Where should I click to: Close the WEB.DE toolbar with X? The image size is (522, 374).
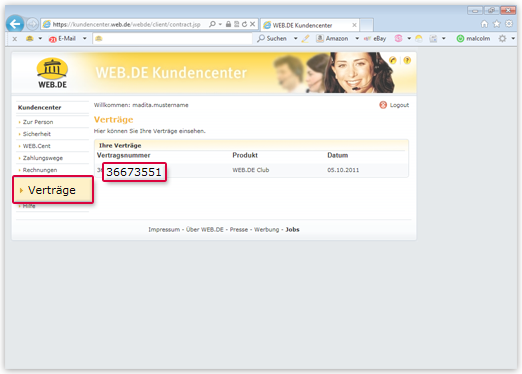click(x=15, y=39)
